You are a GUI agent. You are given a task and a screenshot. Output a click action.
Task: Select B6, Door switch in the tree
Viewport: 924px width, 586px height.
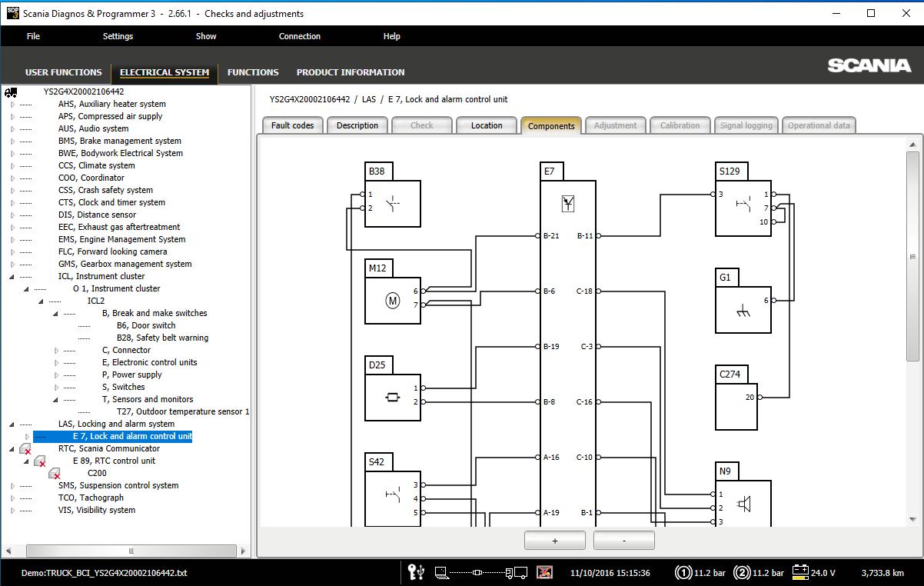pyautogui.click(x=146, y=325)
